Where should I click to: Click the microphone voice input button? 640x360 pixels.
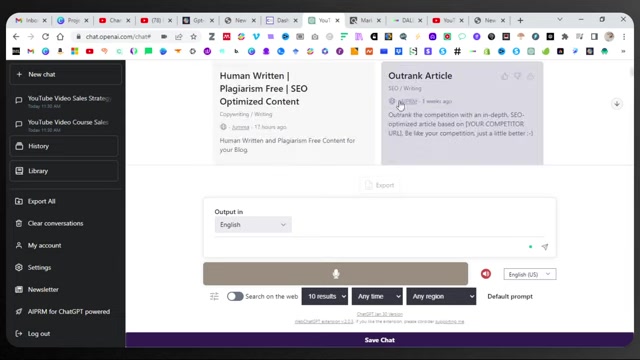coord(336,273)
